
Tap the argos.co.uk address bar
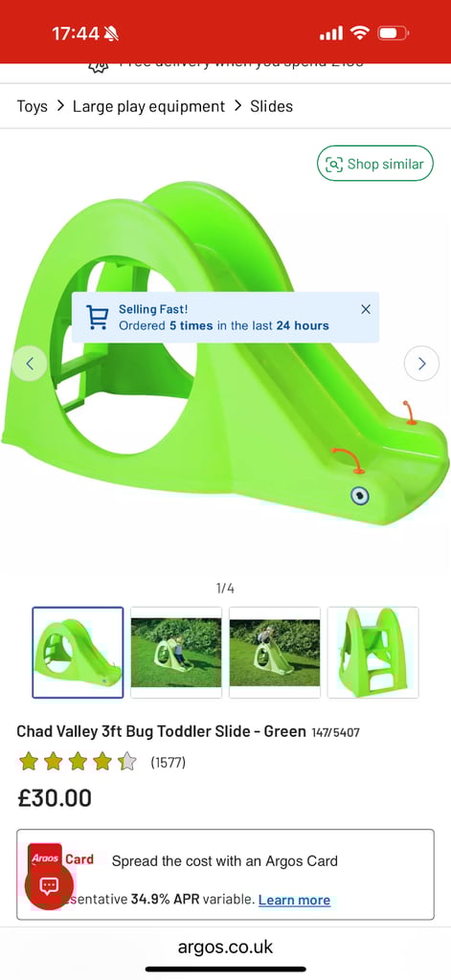pos(225,947)
